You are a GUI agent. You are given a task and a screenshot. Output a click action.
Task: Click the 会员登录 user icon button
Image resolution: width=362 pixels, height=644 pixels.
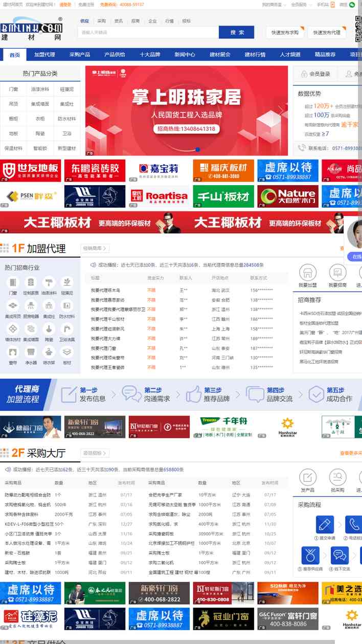314,74
